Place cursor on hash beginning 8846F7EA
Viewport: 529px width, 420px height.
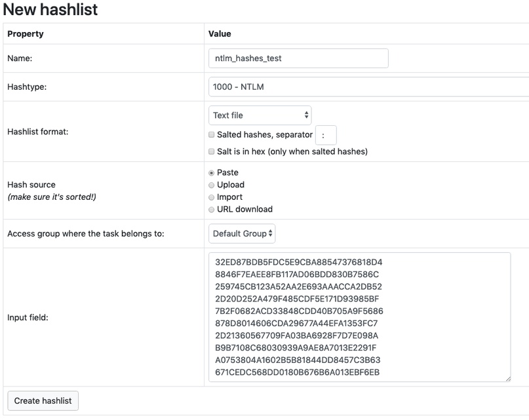coord(297,275)
